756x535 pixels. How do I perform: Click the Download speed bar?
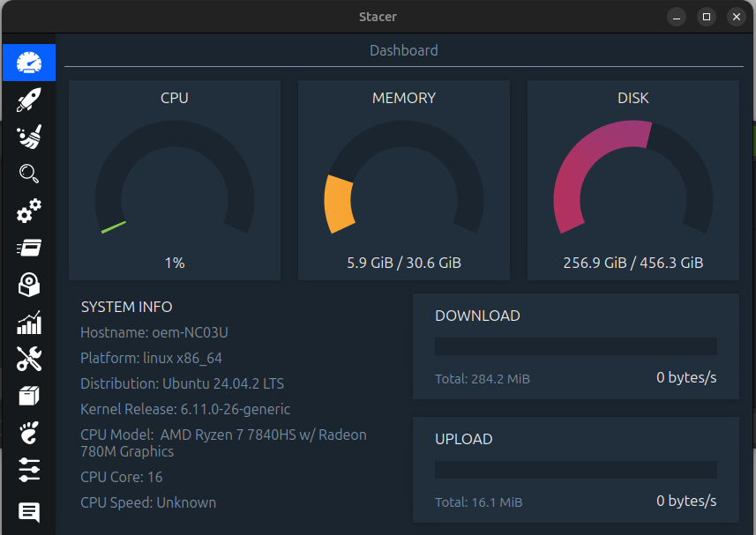click(x=576, y=346)
